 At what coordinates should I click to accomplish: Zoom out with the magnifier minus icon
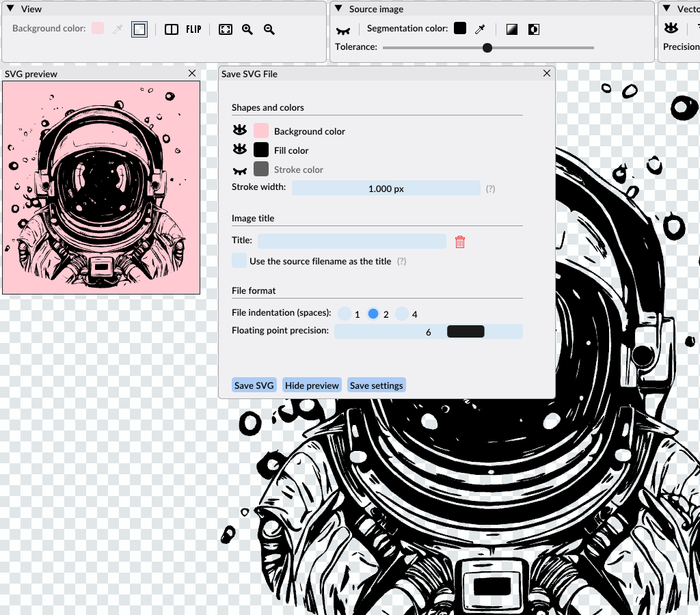click(269, 29)
